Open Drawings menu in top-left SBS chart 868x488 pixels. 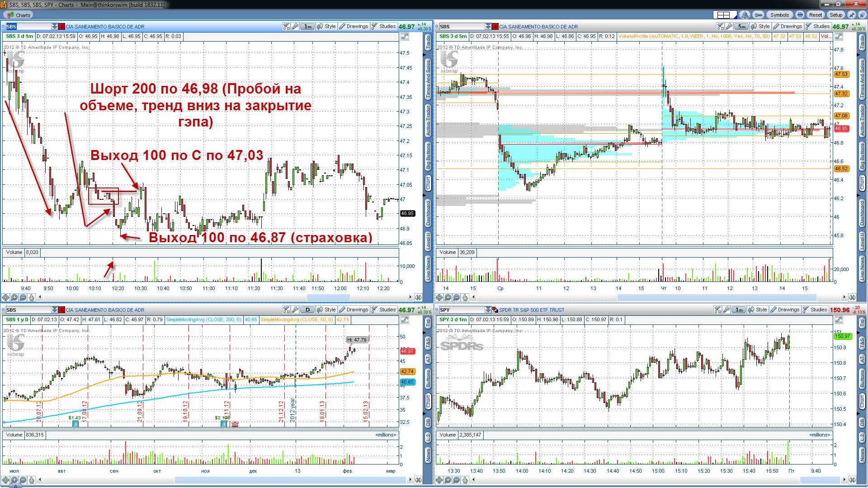[x=354, y=27]
